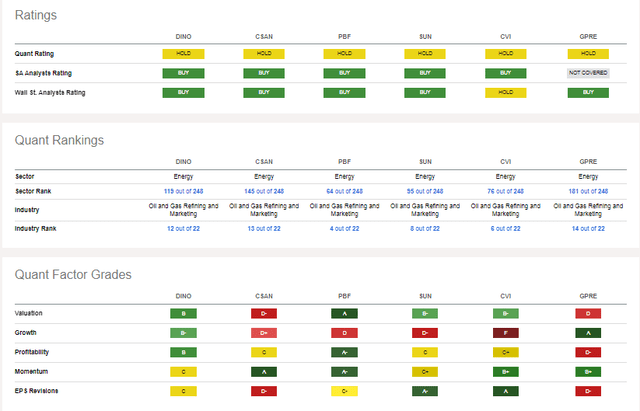Select the CVI Growth grade F badge

click(x=506, y=333)
